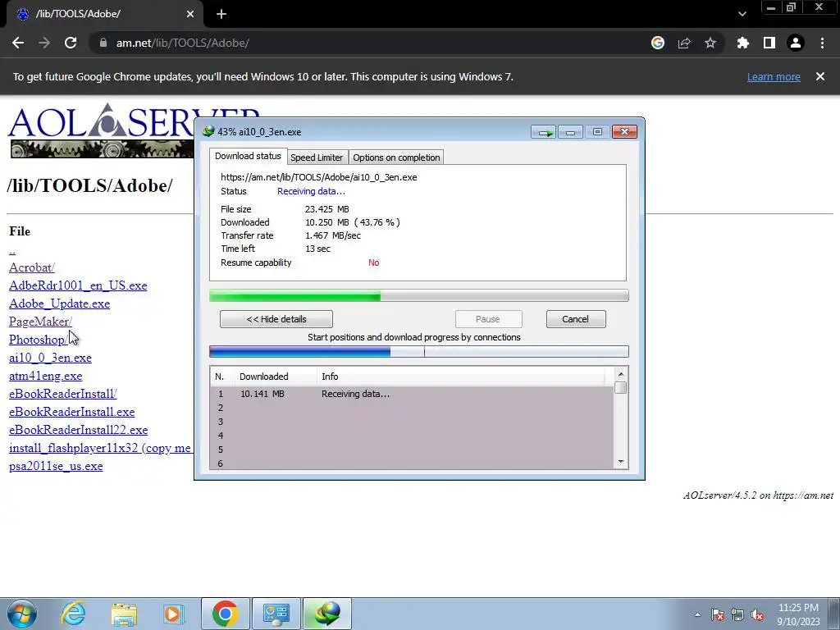Click the connections list scroll down arrow

[621, 462]
